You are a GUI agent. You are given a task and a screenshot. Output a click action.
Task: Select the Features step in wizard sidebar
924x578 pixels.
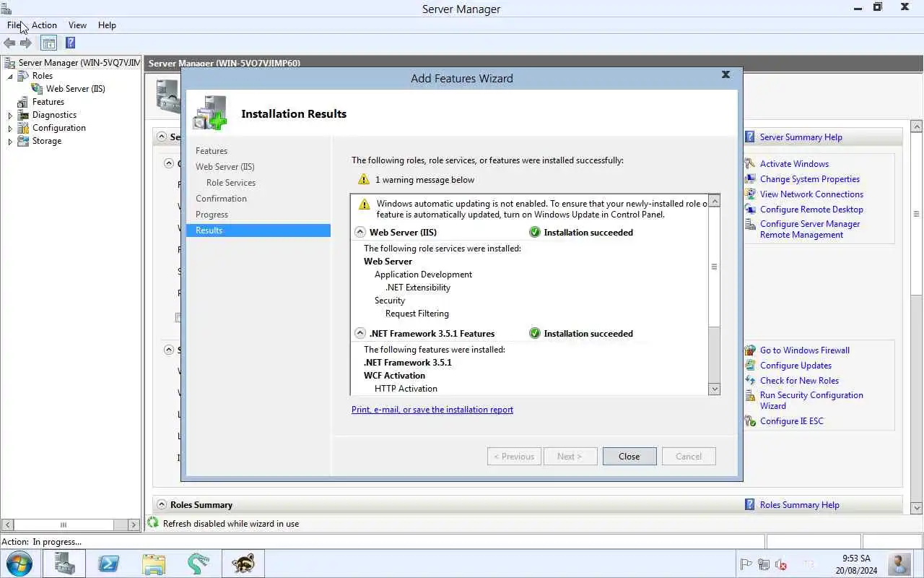[212, 151]
